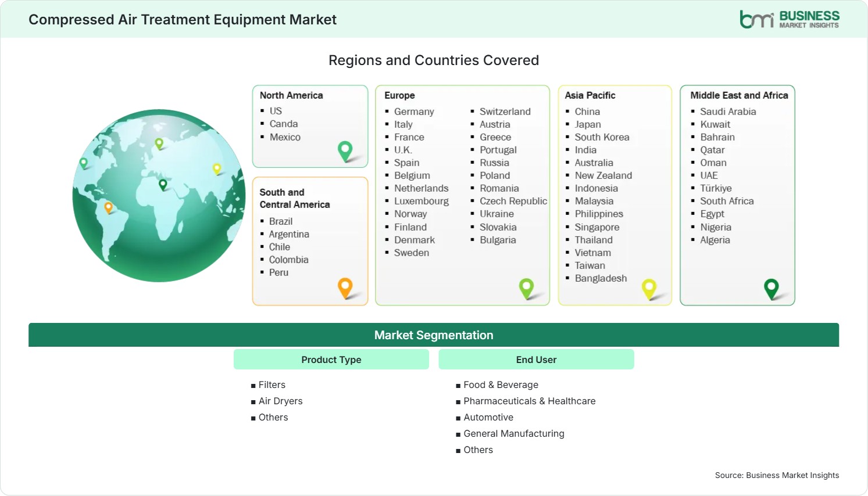
Task: Click Germany in the Europe list
Action: [414, 112]
